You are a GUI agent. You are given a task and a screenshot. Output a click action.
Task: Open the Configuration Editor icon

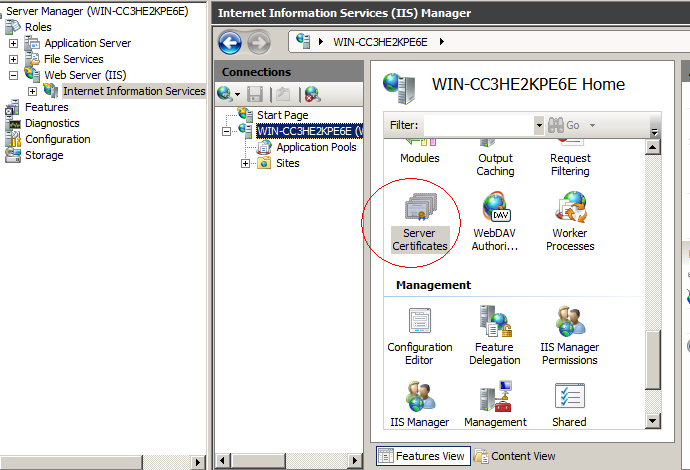pos(420,336)
